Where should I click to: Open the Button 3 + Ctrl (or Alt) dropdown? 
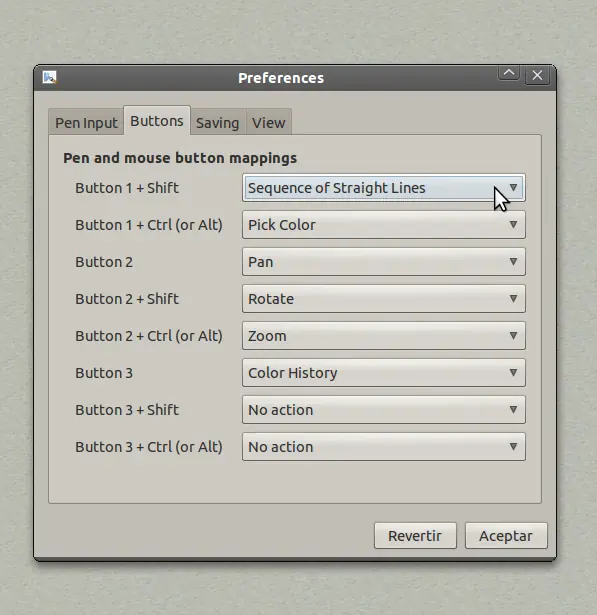click(x=384, y=447)
